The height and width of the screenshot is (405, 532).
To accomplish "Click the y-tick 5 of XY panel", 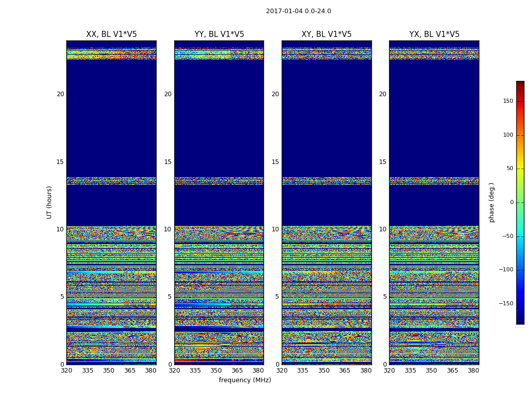I will [277, 297].
